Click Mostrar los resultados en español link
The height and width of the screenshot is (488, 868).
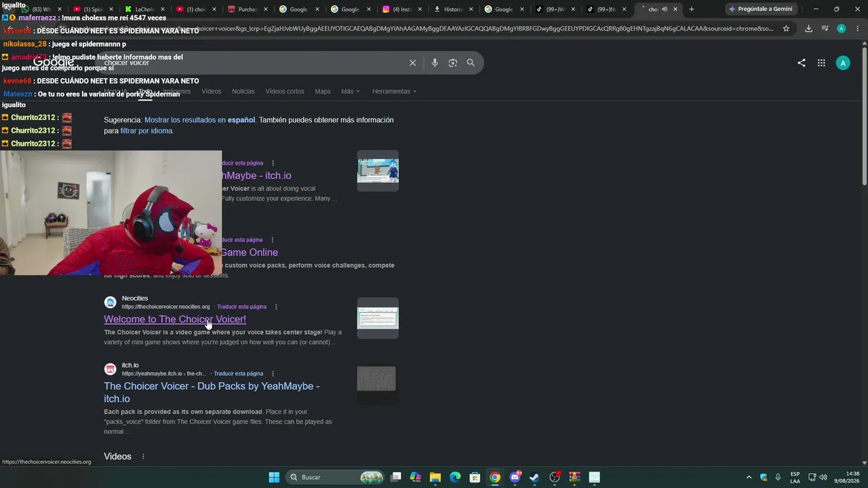tap(200, 120)
